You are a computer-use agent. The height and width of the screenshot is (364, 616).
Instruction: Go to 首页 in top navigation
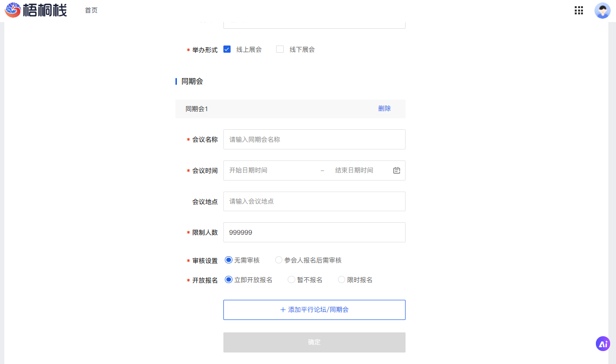[x=91, y=11]
